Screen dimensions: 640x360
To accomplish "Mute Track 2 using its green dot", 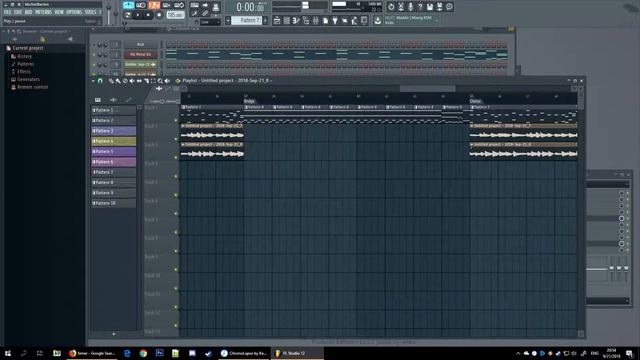I will (176, 139).
